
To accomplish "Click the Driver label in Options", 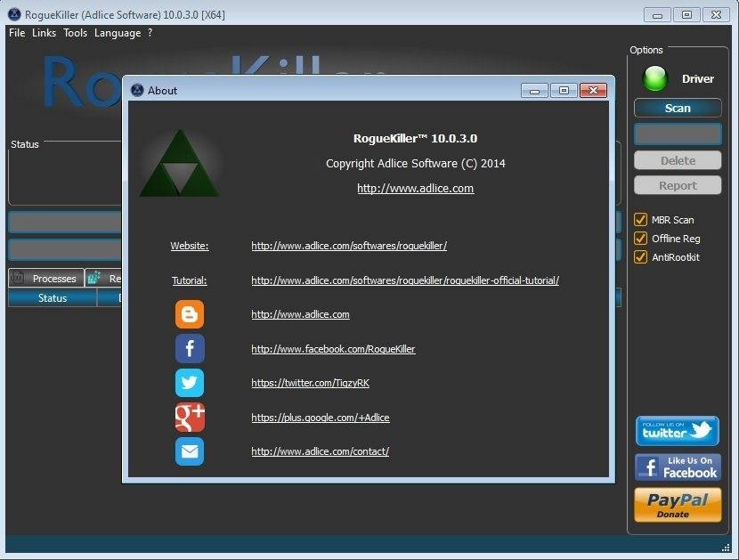I will coord(697,78).
